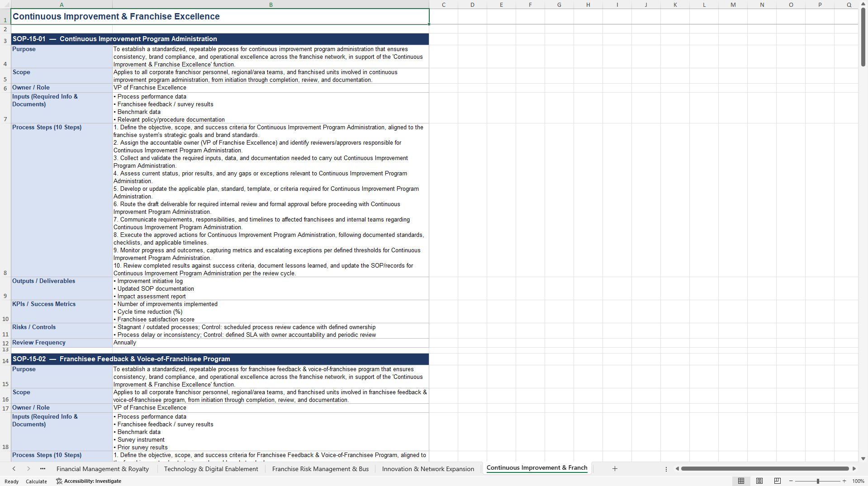The height and width of the screenshot is (486, 868).
Task: Go to the next sheet tab arrow
Action: coord(28,469)
